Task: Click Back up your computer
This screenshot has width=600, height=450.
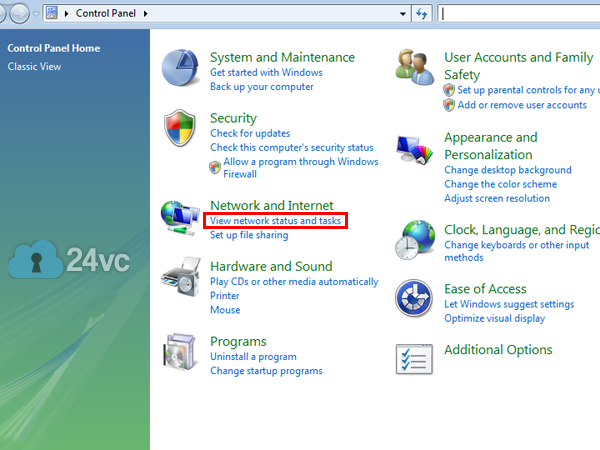Action: (x=262, y=87)
